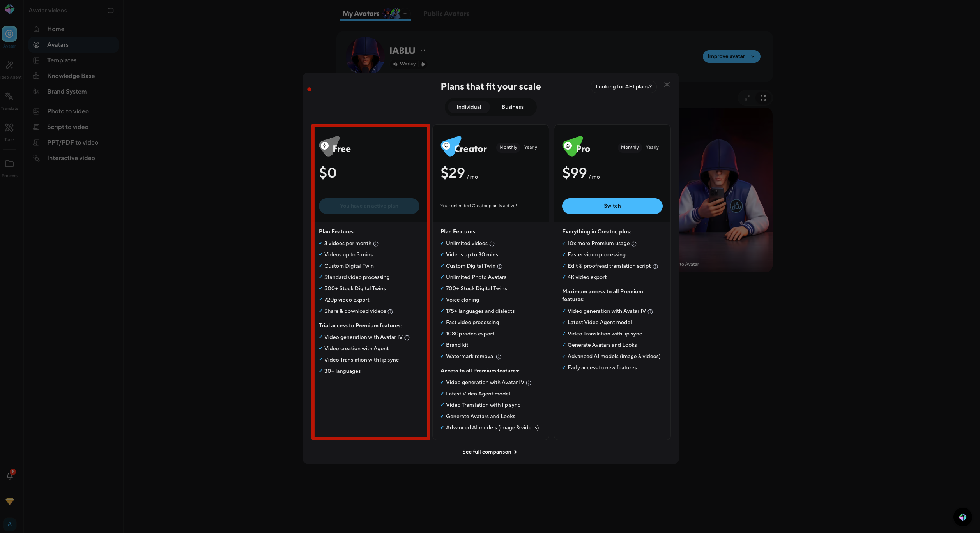
Task: Open the Looking for API plans link
Action: (x=623, y=86)
